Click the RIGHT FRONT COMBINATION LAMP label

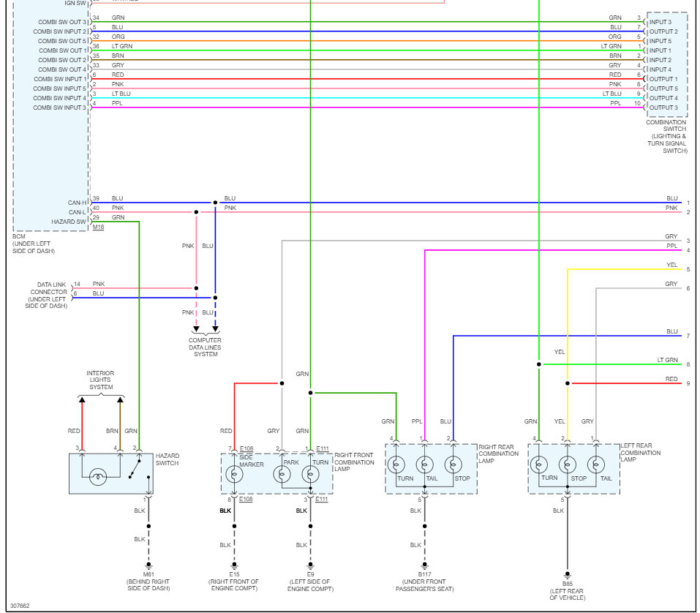[x=355, y=462]
